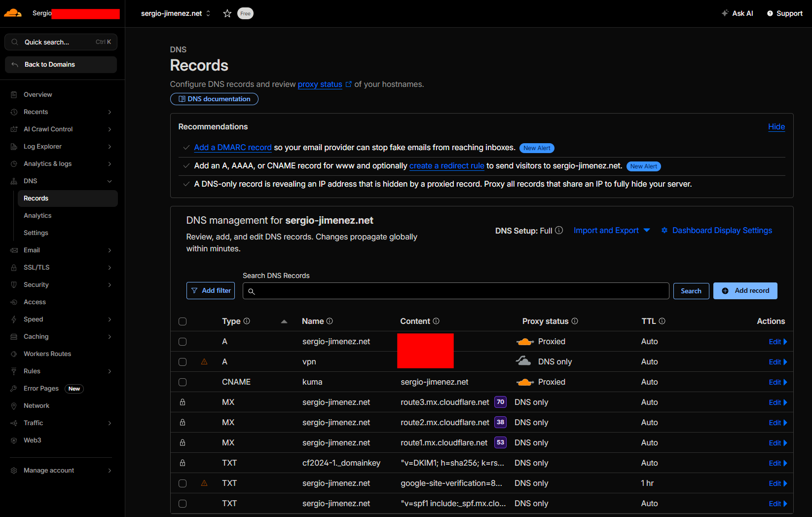The width and height of the screenshot is (812, 517).
Task: Open the sergio-jimenez.net domain switcher
Action: click(x=176, y=13)
